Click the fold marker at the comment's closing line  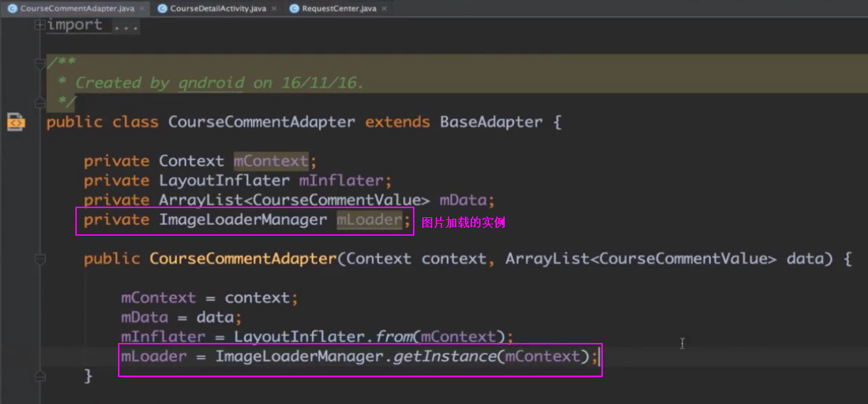[40, 102]
